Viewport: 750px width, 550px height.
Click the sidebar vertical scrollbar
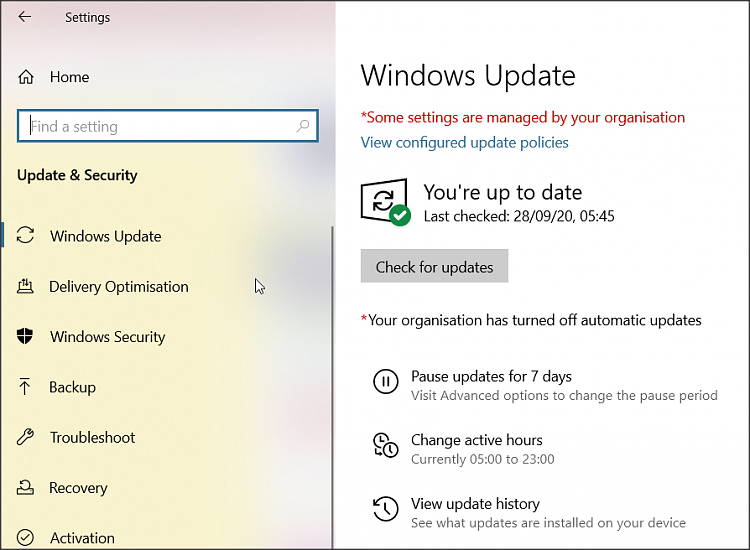click(x=332, y=387)
